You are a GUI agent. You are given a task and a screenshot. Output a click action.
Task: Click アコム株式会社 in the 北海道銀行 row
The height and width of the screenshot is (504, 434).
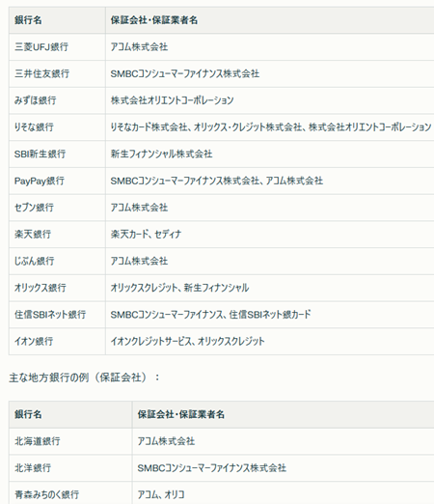[284, 441]
